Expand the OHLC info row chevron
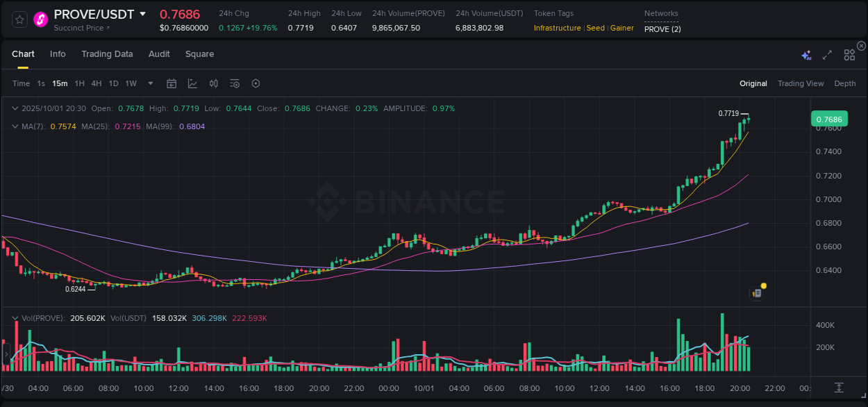The image size is (868, 407). tap(15, 108)
